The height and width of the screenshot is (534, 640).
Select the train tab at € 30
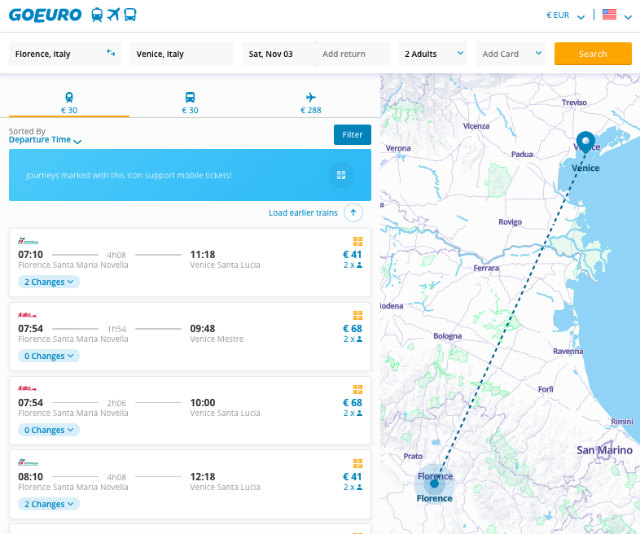[69, 103]
